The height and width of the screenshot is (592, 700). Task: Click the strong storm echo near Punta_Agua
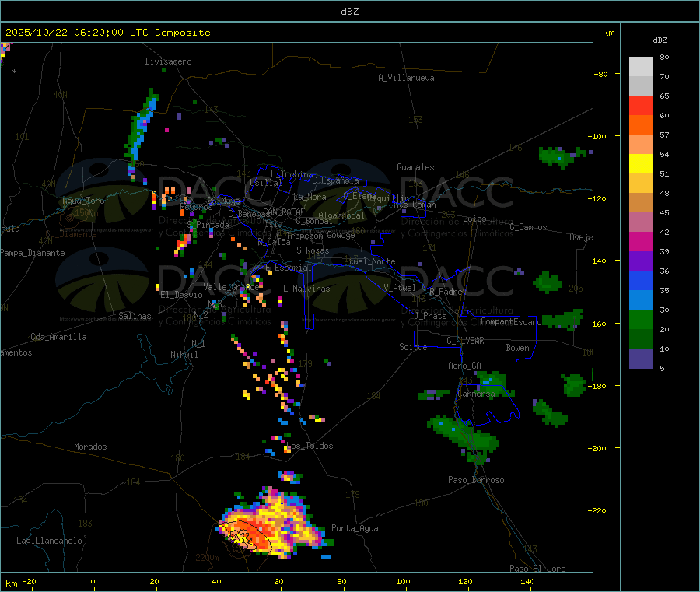click(277, 524)
